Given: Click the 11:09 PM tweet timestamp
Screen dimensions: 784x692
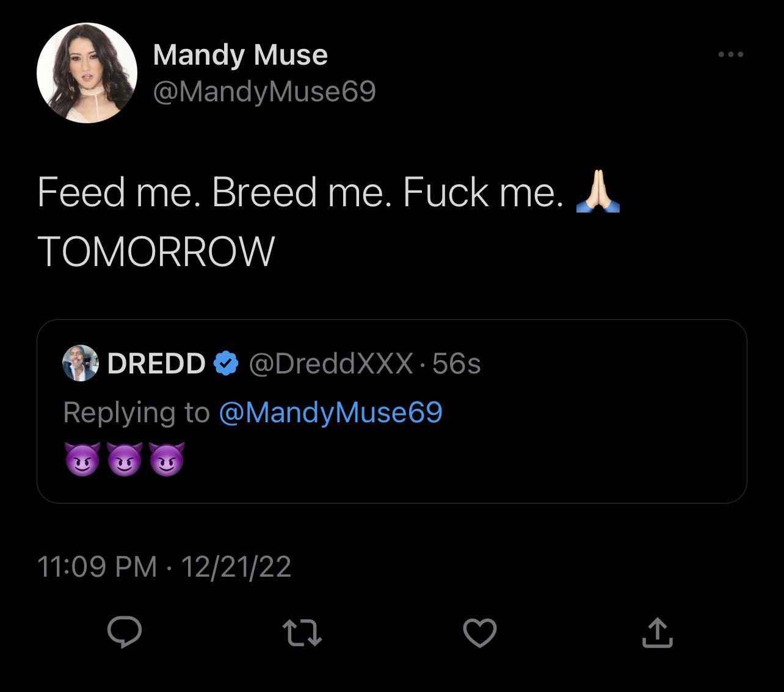Looking at the screenshot, I should tap(97, 566).
